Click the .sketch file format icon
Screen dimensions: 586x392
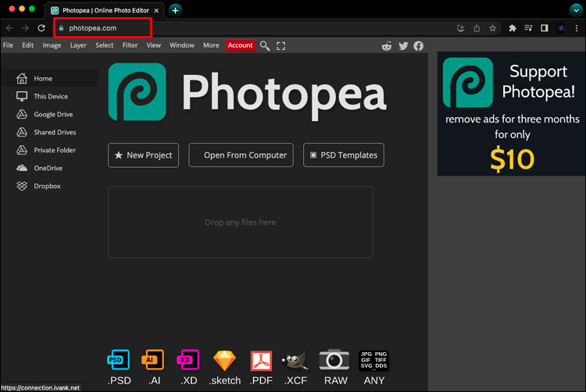pyautogui.click(x=225, y=360)
